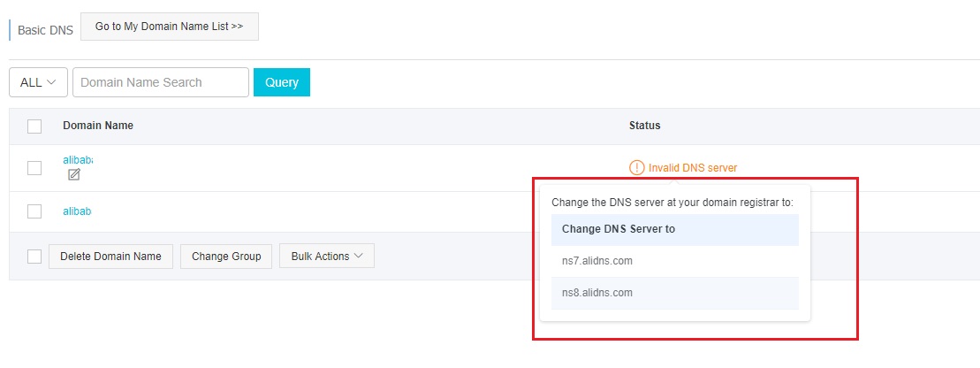Screen dimensions: 980x368
Task: Open the second row domain name link
Action: (77, 211)
